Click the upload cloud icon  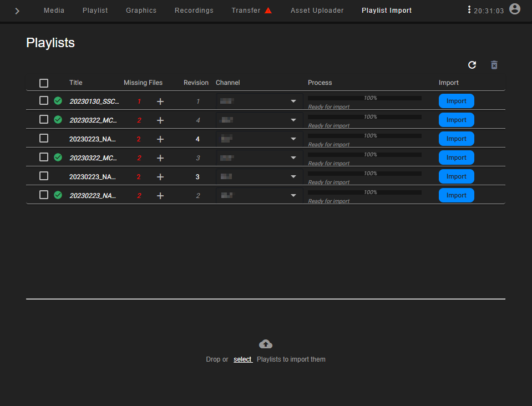coord(266,344)
